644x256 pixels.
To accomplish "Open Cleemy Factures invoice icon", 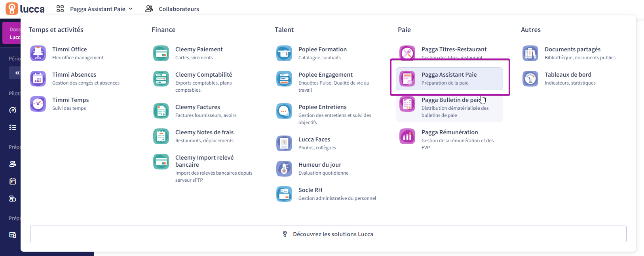I will [161, 111].
